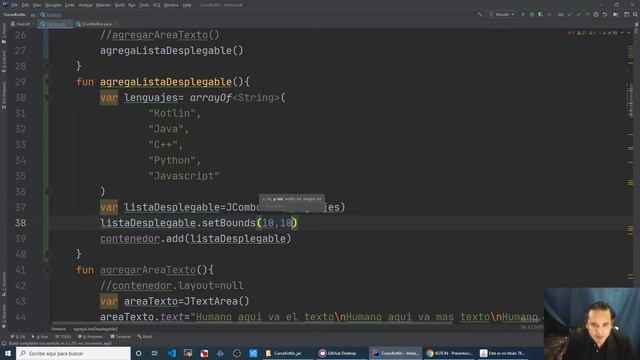Open the run configuration dropdown
Viewport: 640px width, 360px height.
pyautogui.click(x=502, y=15)
